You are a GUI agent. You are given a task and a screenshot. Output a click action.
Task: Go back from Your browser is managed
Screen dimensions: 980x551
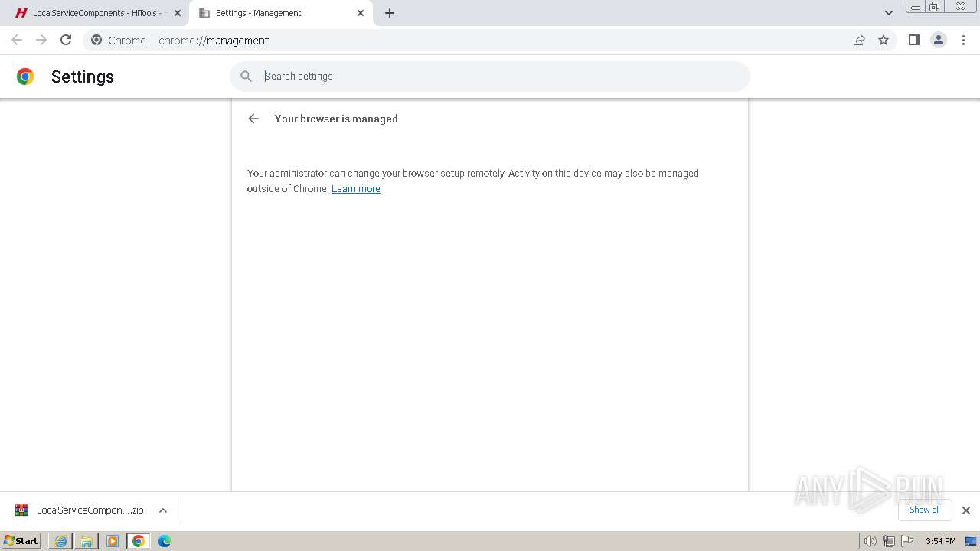click(x=253, y=119)
